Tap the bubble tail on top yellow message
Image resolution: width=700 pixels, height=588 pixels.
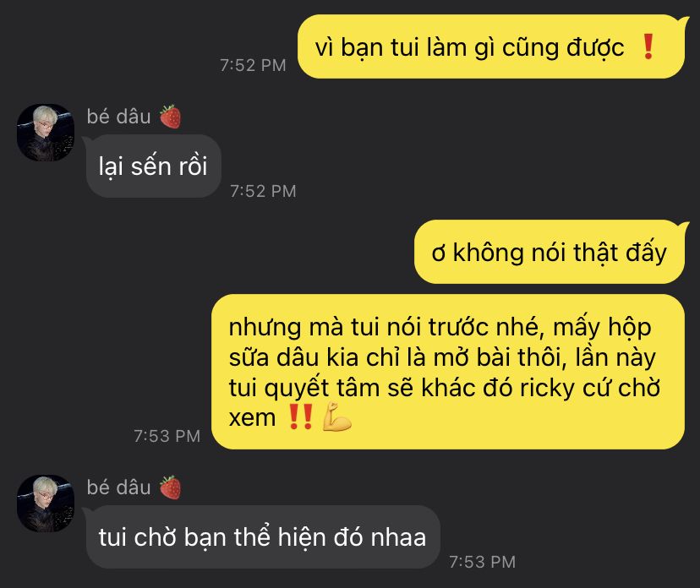tap(682, 20)
